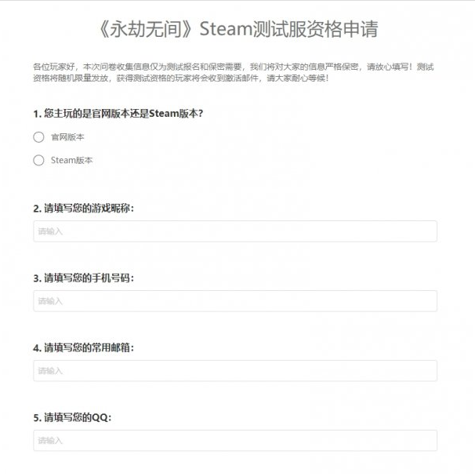Click 请输入 placeholder under the QQ question
Image resolution: width=475 pixels, height=476 pixels.
50,441
